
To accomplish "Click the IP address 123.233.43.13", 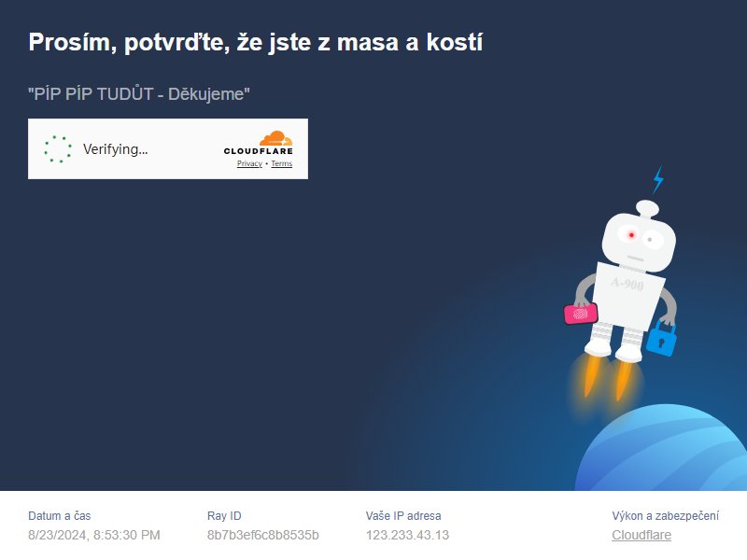I will click(x=407, y=535).
